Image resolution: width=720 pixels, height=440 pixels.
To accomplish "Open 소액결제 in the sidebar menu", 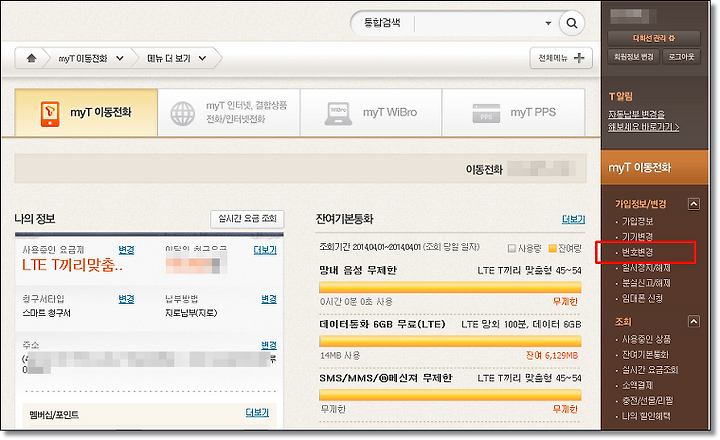I will click(637, 385).
